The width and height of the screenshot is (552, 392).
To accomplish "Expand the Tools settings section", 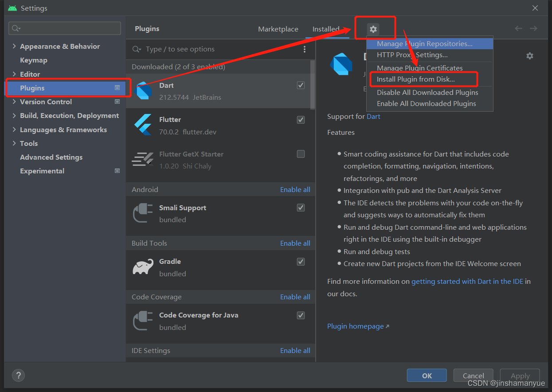I will pos(13,143).
